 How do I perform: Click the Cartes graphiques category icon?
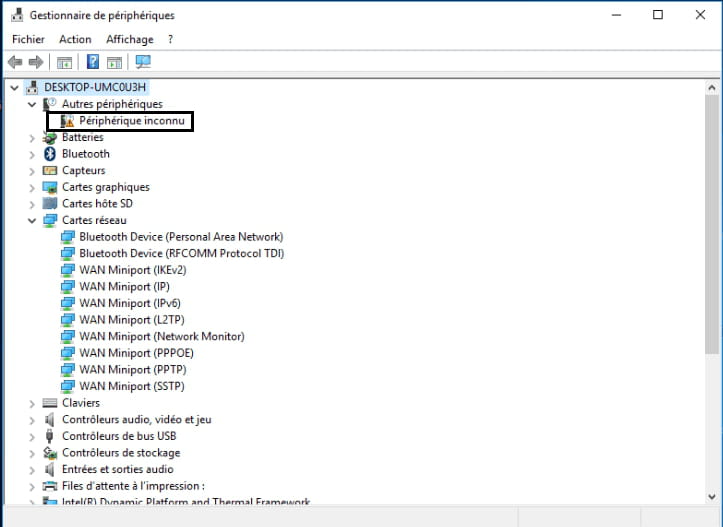[49, 187]
